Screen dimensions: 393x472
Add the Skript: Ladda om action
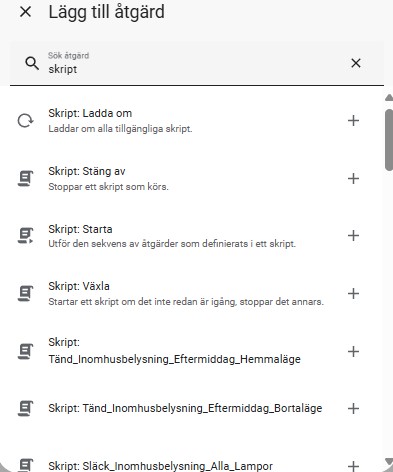[353, 121]
